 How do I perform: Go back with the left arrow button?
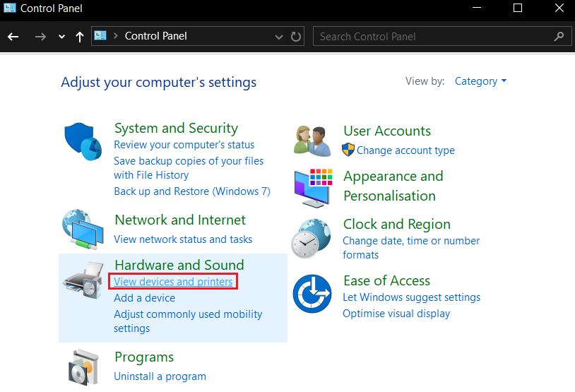click(13, 36)
